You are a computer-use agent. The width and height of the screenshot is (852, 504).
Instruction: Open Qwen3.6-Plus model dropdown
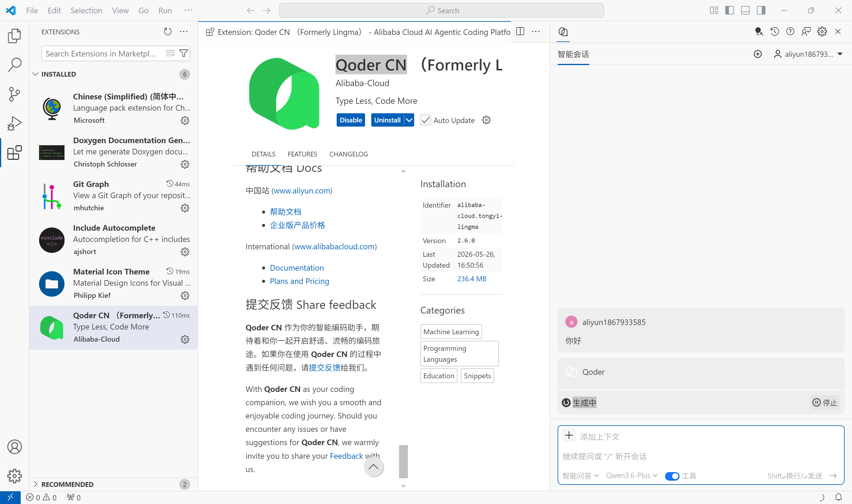632,476
